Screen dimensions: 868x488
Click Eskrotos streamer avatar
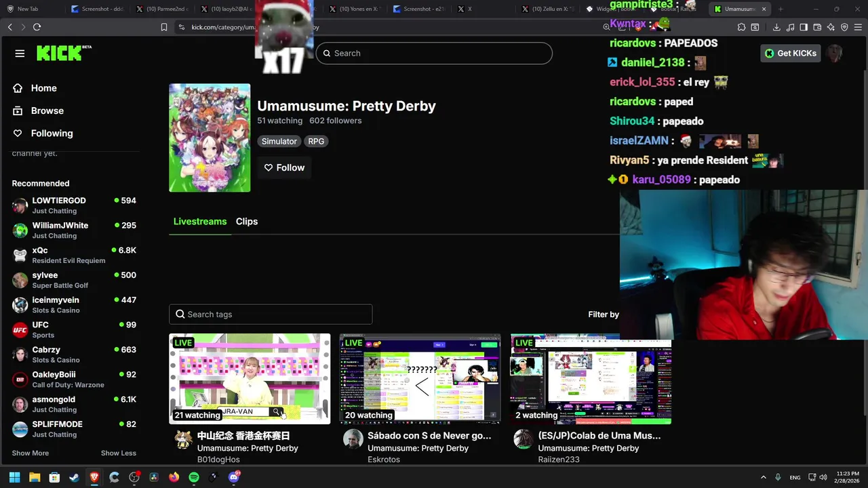[353, 439]
